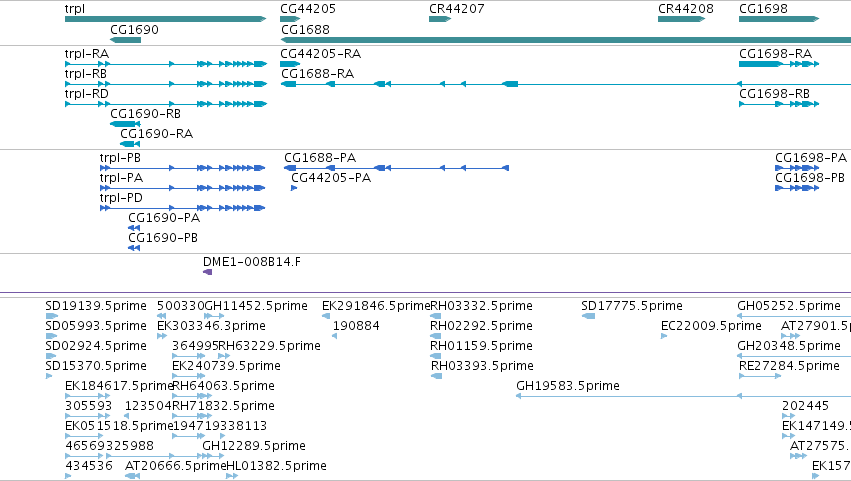Viewport: 851px width, 481px height.
Task: Select transcript trpl-RA
Action: click(x=166, y=64)
